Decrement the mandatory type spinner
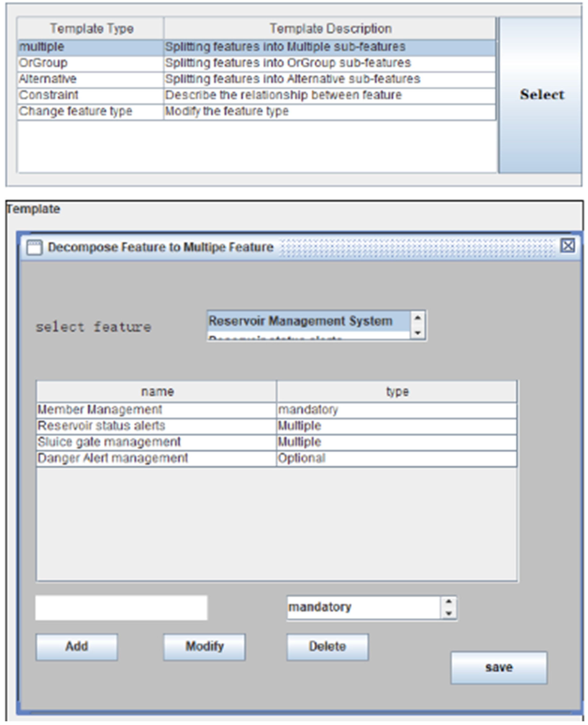Viewport: 588px width, 725px height. point(449,613)
